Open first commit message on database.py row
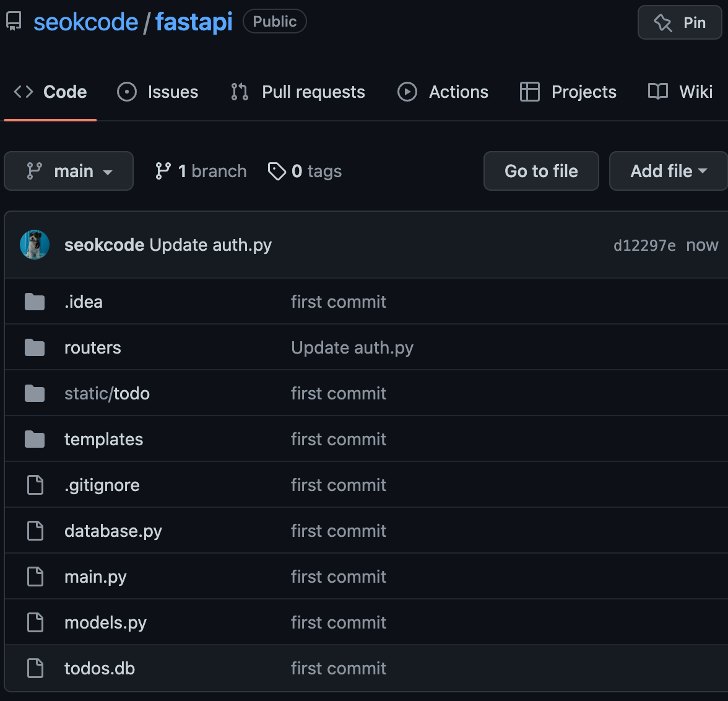 tap(339, 531)
